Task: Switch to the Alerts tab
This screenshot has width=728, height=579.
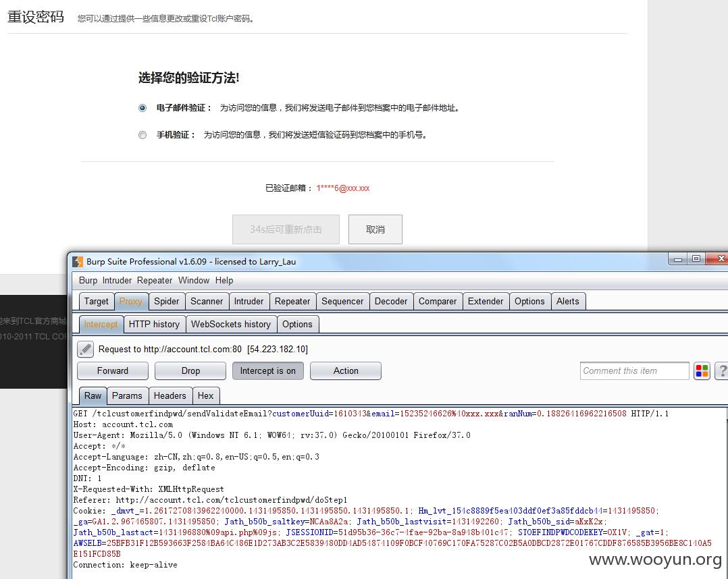Action: (x=568, y=301)
